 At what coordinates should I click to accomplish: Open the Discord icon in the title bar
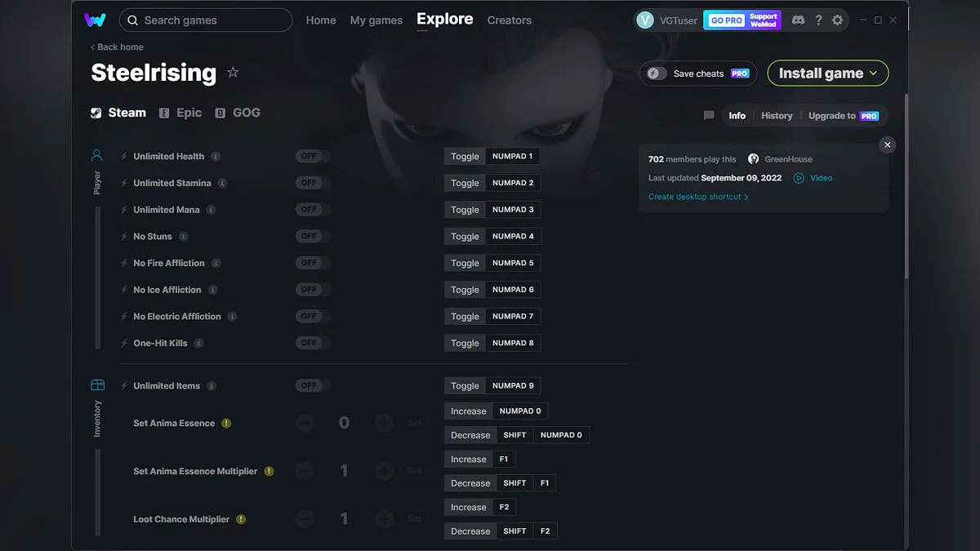(798, 20)
